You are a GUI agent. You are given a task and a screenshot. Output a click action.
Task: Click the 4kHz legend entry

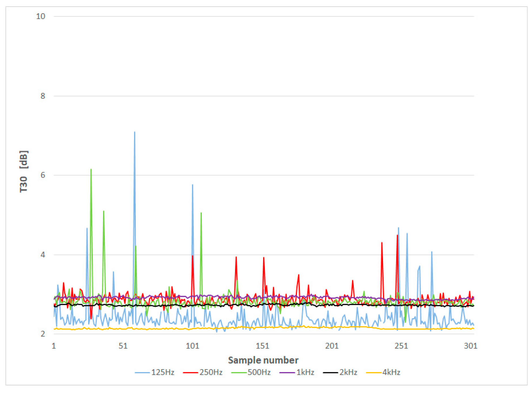click(391, 372)
